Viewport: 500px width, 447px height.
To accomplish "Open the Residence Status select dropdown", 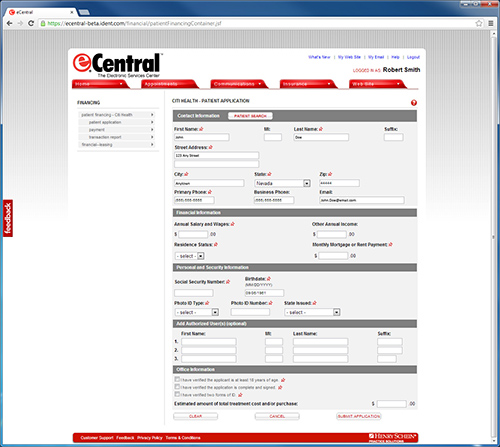I will 190,256.
